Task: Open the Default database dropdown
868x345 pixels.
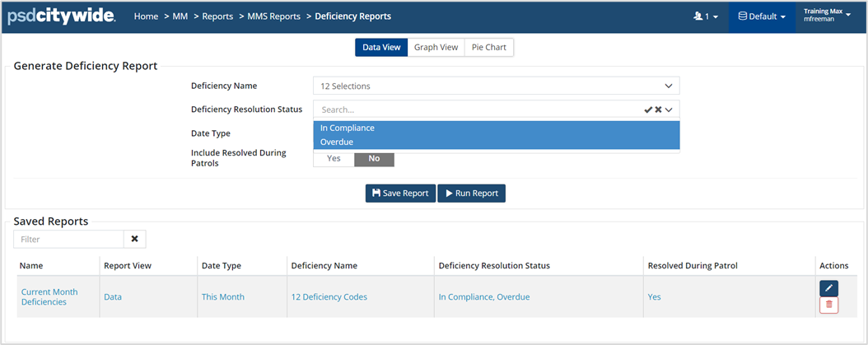Action: (762, 16)
